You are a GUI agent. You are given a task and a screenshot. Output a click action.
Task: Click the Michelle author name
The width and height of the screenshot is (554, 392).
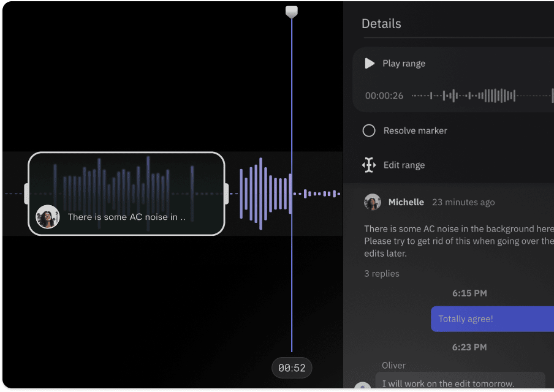pos(406,202)
